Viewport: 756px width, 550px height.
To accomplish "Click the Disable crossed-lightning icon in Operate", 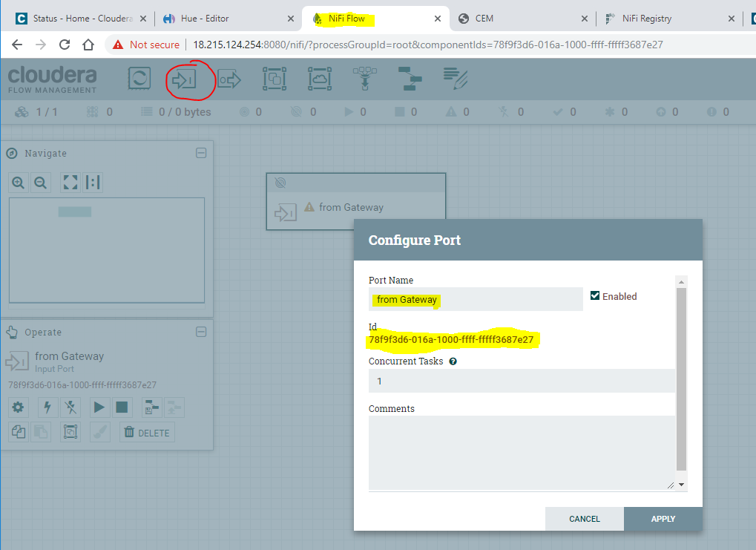I will click(x=70, y=407).
